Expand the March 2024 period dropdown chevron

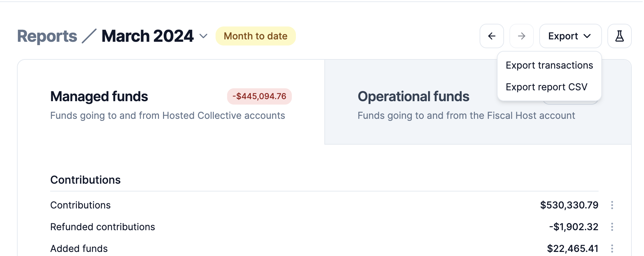coord(203,36)
